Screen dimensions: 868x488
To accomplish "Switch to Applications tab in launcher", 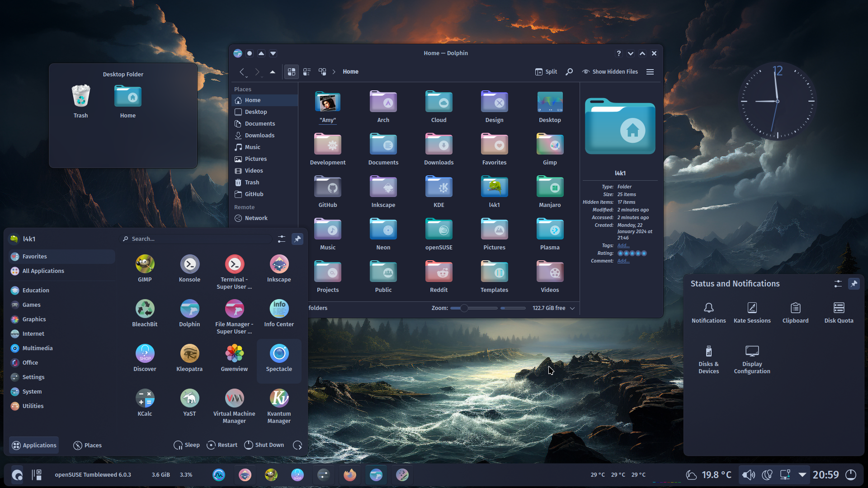I will point(34,446).
